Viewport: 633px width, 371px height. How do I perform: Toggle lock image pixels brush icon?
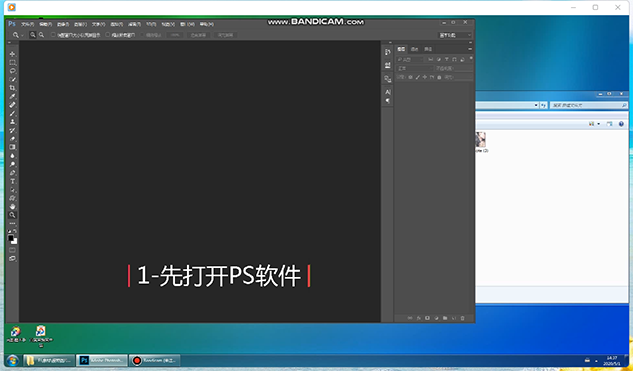pos(417,77)
